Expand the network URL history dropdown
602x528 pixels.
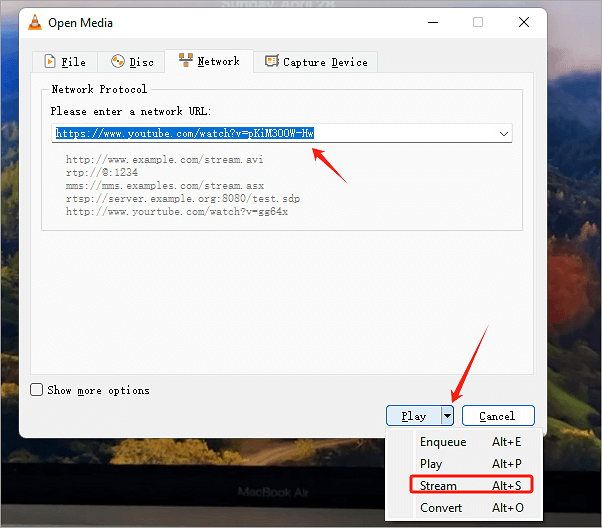click(503, 133)
